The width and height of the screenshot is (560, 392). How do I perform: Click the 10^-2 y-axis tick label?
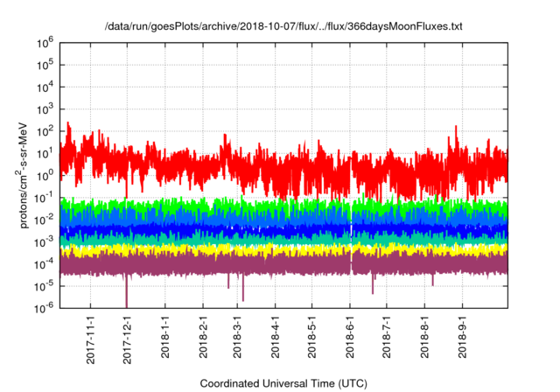click(45, 220)
